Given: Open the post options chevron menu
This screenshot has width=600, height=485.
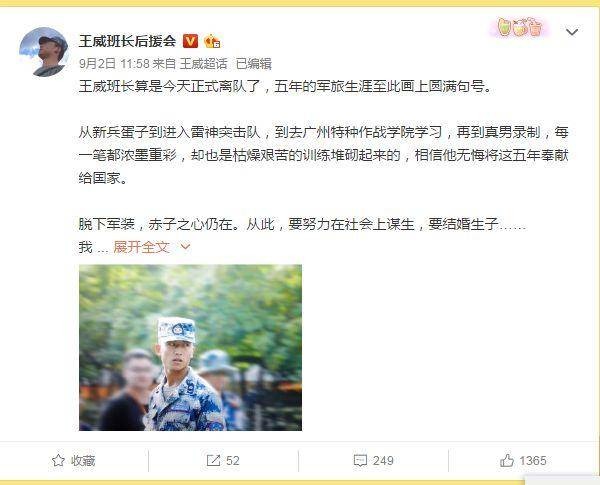Looking at the screenshot, I should (572, 32).
